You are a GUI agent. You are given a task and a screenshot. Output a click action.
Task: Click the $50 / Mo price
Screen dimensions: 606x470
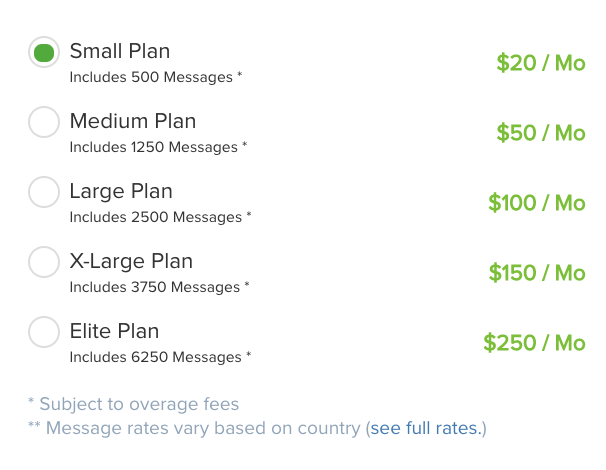540,133
